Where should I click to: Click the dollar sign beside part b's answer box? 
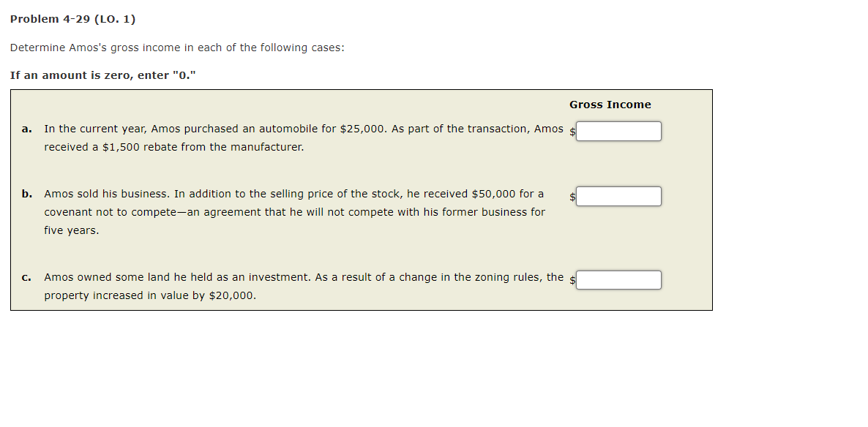coord(572,197)
